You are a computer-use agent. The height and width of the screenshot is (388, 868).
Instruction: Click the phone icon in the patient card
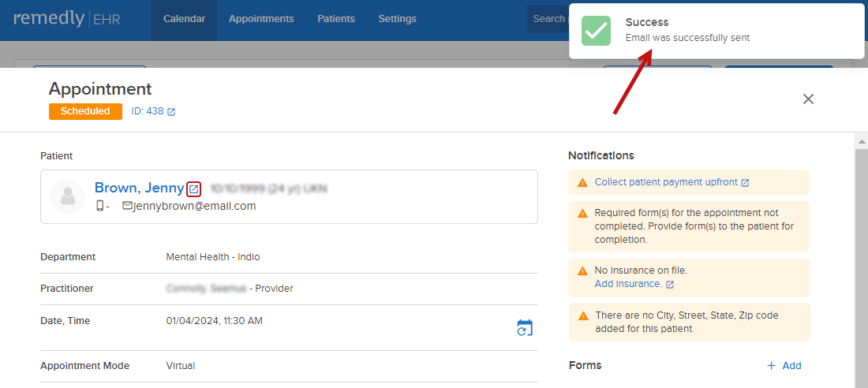pos(100,206)
